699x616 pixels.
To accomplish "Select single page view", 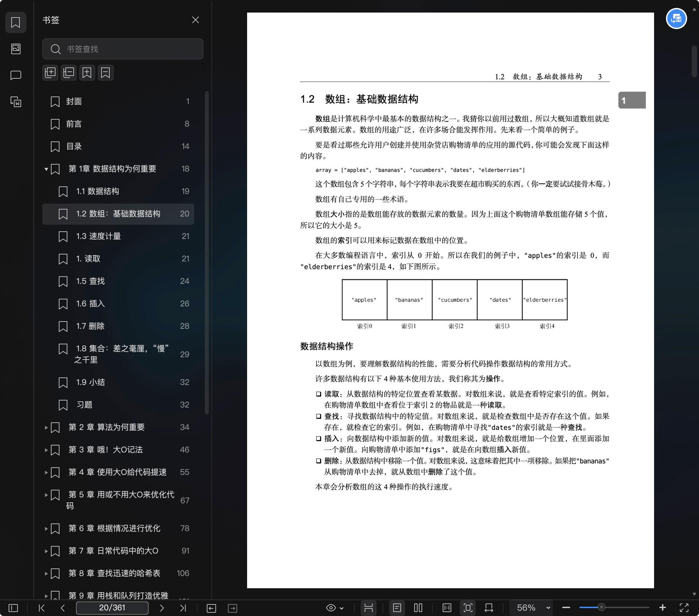I will (x=397, y=608).
